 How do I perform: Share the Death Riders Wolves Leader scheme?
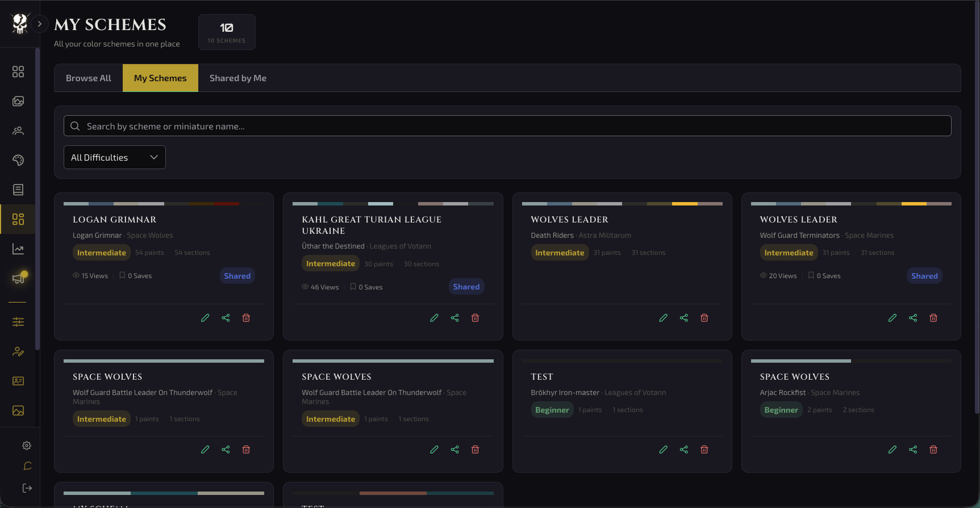click(683, 318)
